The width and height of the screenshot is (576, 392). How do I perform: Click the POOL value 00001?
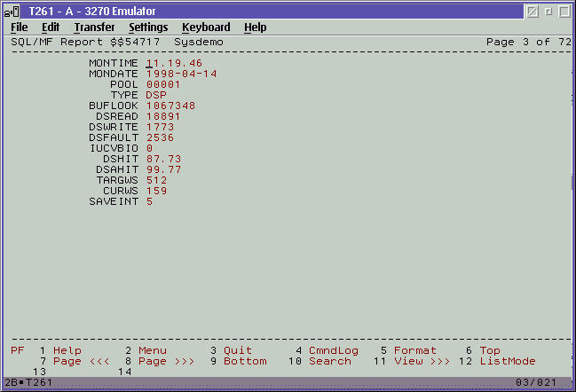tap(163, 84)
